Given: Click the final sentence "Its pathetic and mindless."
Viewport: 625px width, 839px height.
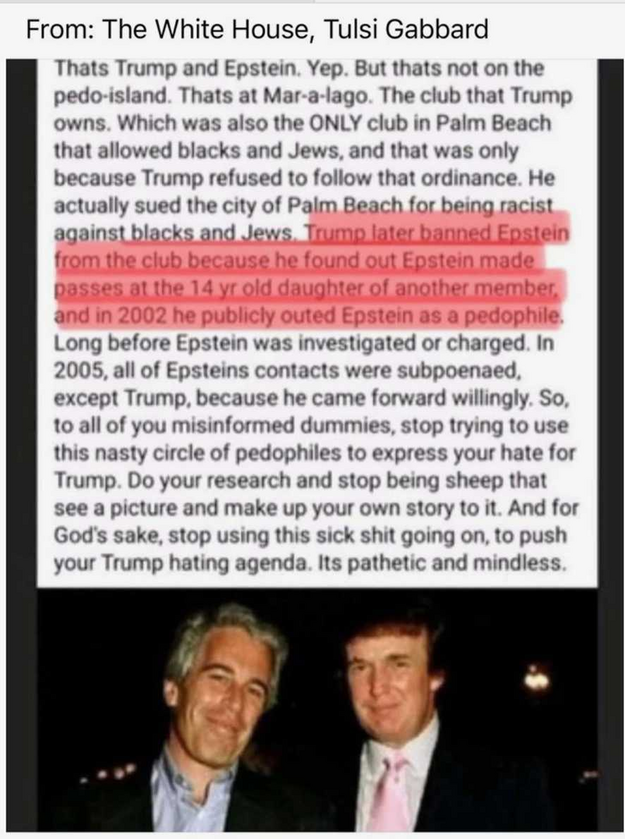Looking at the screenshot, I should [441, 563].
